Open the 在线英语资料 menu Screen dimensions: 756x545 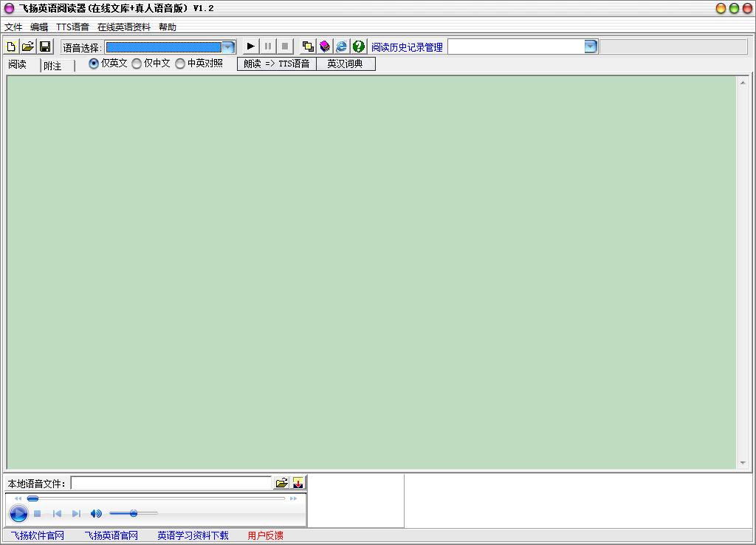click(x=123, y=27)
